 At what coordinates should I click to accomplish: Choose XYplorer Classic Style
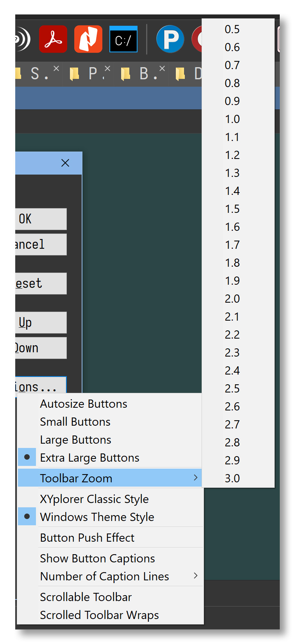pyautogui.click(x=94, y=499)
